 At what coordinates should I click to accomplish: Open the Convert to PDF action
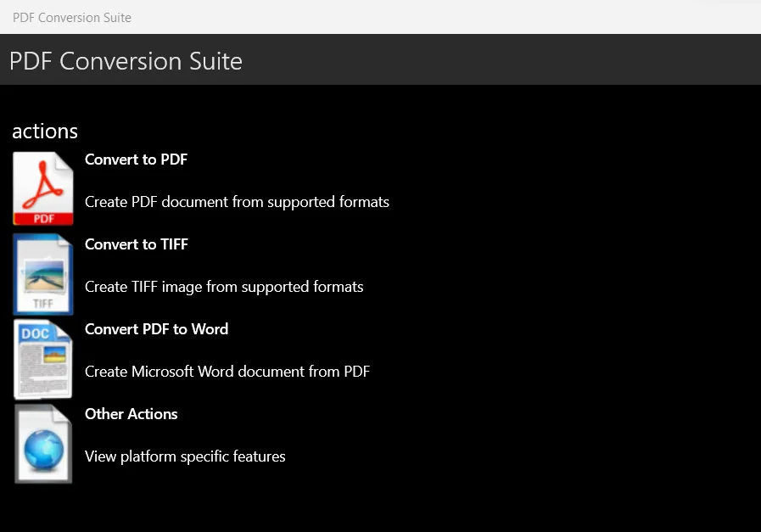point(136,160)
